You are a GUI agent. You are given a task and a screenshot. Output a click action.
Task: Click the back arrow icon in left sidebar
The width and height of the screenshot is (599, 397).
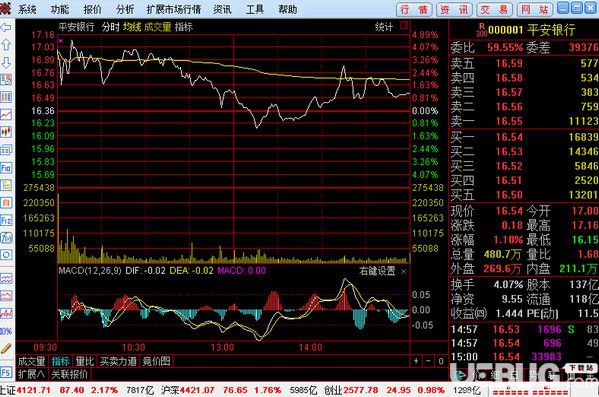click(x=6, y=28)
